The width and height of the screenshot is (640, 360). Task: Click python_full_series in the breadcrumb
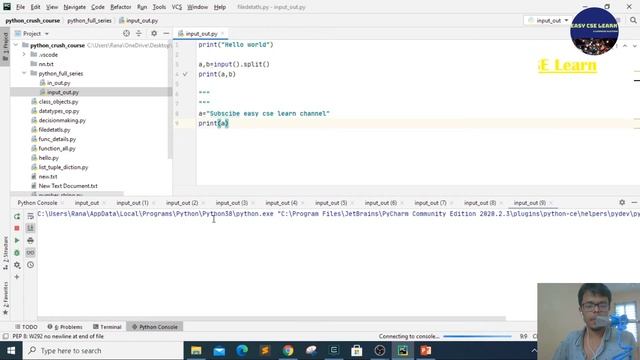(89, 20)
